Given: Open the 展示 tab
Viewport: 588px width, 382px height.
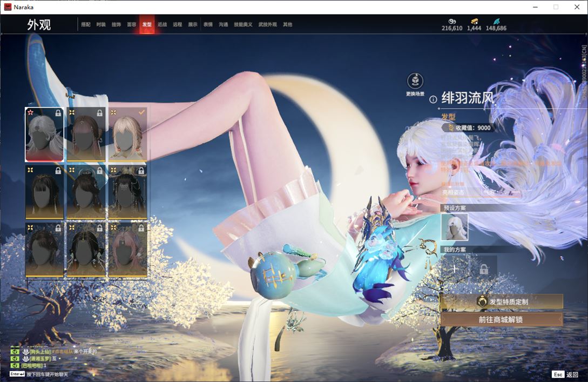Looking at the screenshot, I should [193, 24].
